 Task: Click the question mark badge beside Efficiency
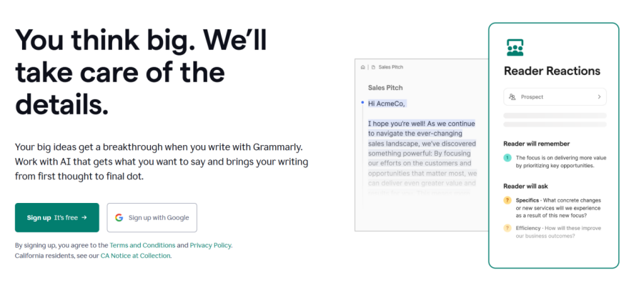tap(507, 228)
